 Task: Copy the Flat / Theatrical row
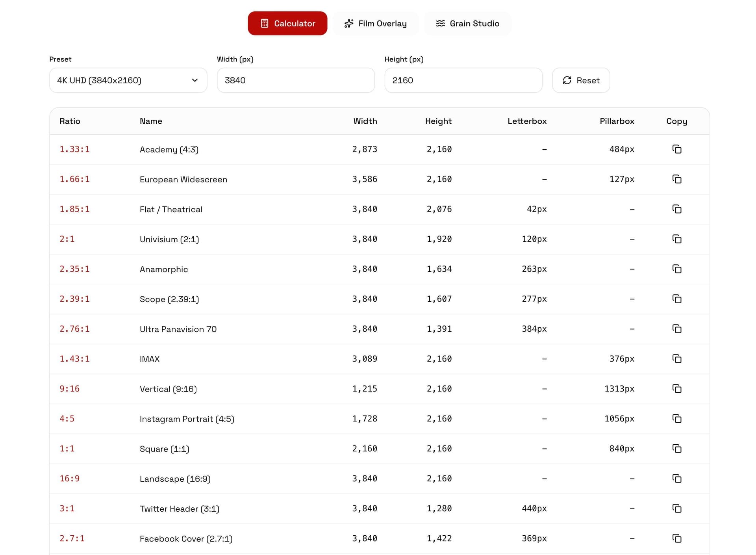coord(676,209)
